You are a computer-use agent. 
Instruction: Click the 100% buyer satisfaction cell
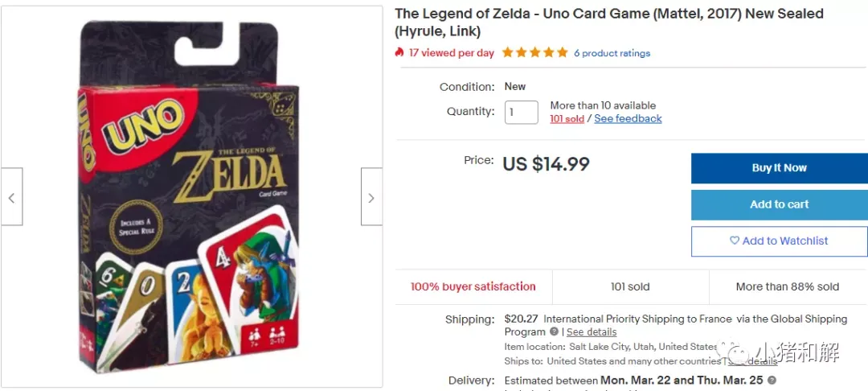(473, 287)
